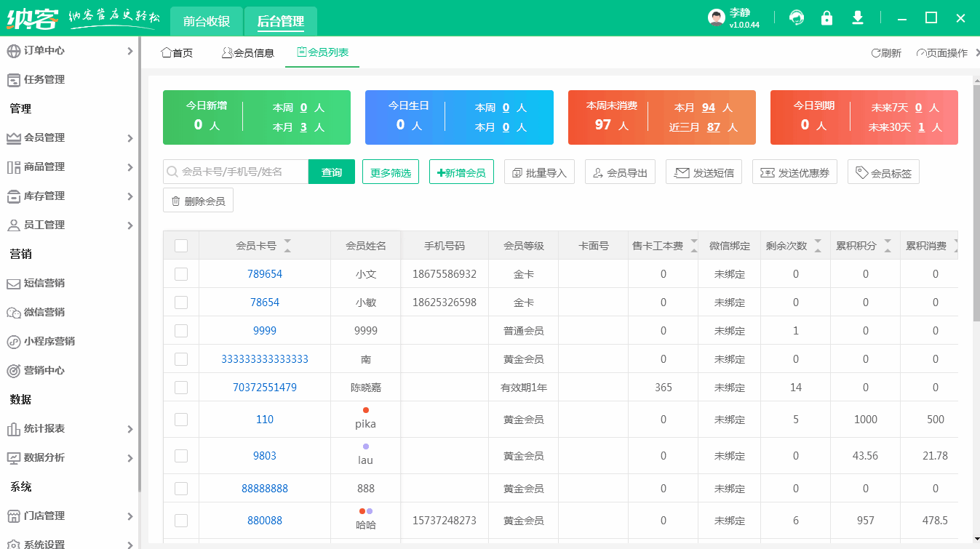Switch to the 前台收银 tab
Viewport: 980px width, 549px height.
[205, 21]
